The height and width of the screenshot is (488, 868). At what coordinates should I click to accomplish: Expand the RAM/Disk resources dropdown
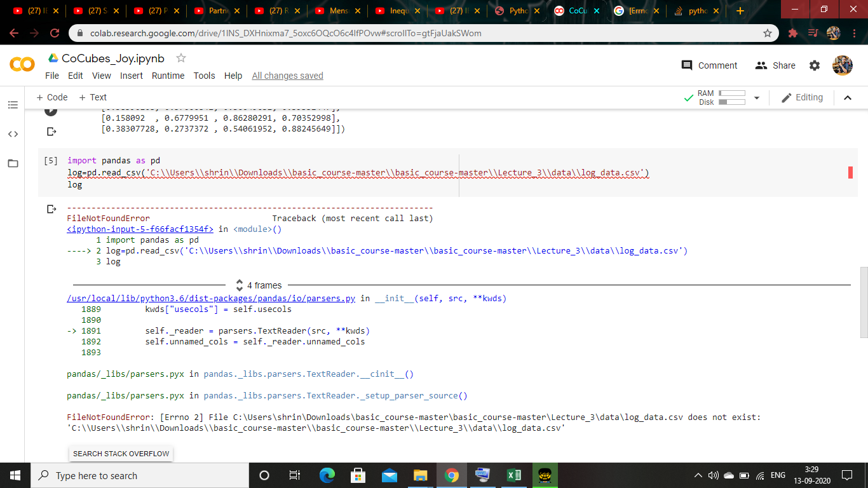tap(756, 97)
